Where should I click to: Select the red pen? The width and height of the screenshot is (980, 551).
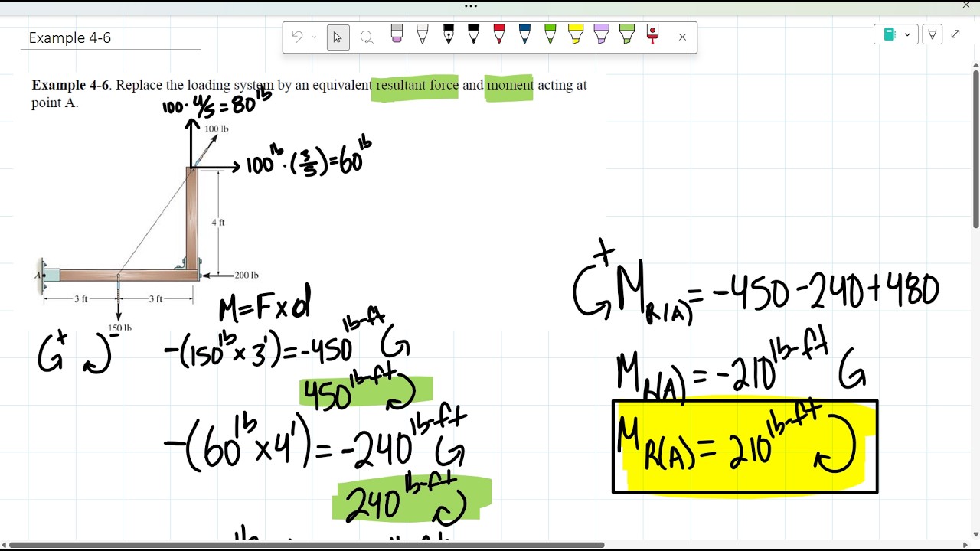499,35
